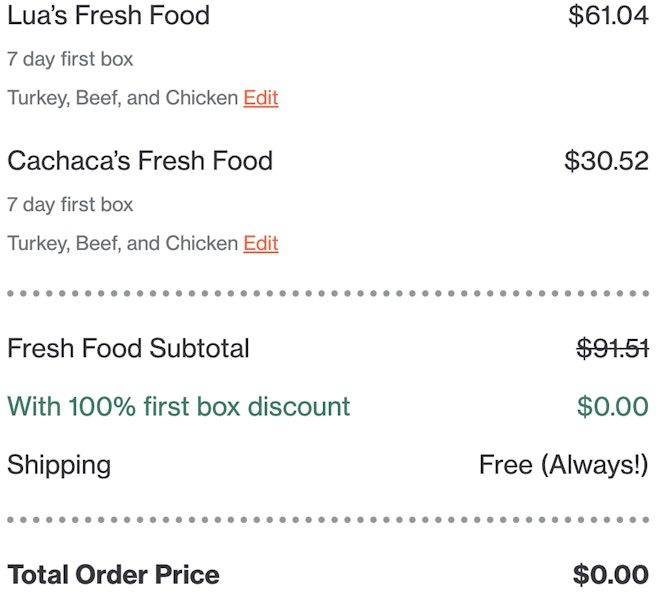
Task: Click the Shipping label
Action: [x=59, y=465]
